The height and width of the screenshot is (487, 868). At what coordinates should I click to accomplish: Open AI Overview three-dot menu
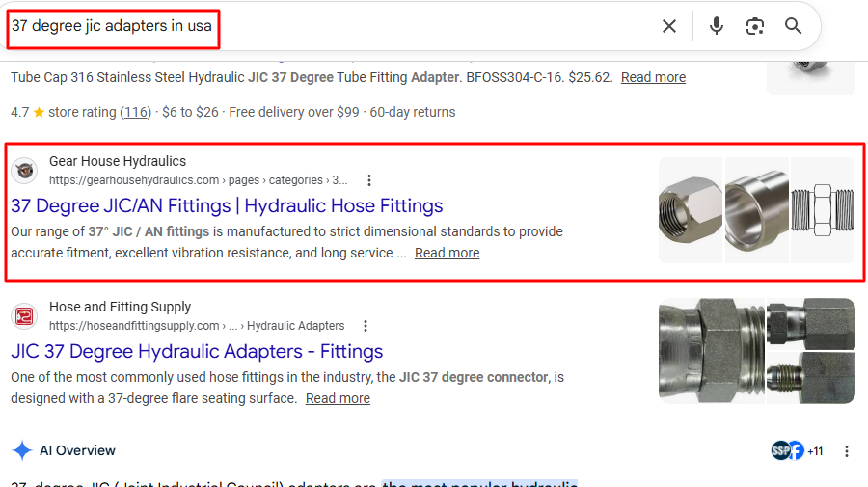click(x=847, y=450)
